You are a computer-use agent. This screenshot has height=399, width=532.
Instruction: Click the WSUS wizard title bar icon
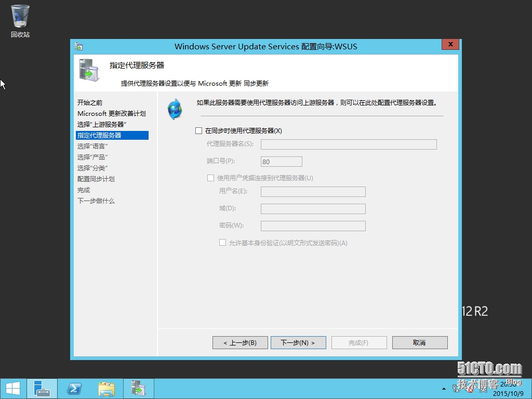(x=79, y=46)
